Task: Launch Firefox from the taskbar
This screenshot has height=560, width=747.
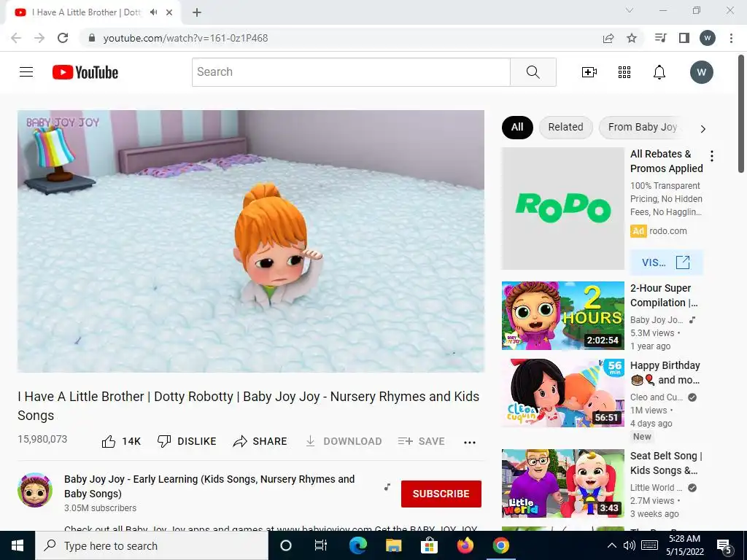Action: [x=465, y=545]
